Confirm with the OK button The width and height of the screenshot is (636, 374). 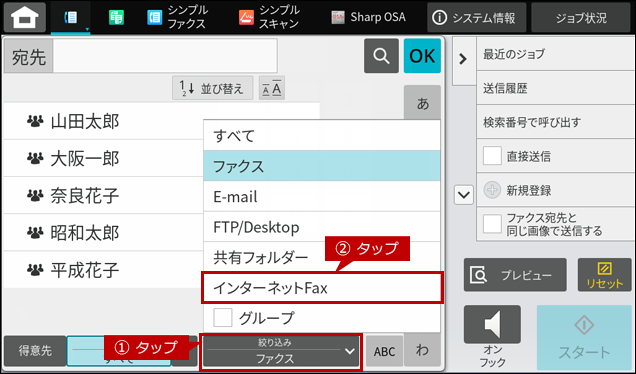click(422, 56)
